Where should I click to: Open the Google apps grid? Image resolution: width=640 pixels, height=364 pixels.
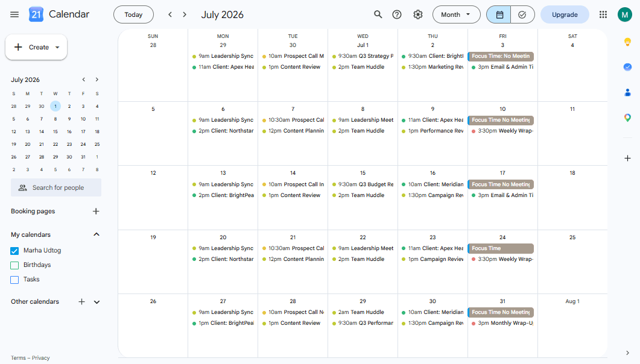(603, 14)
